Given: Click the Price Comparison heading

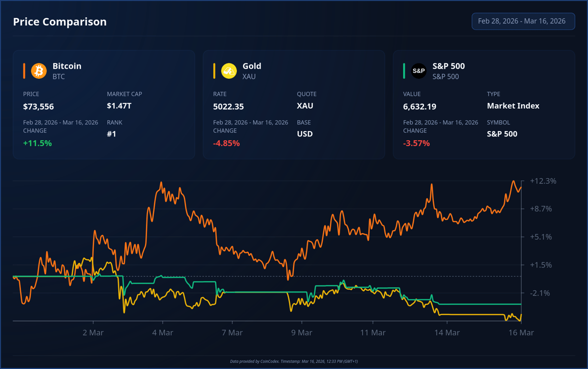Looking at the screenshot, I should click(x=60, y=22).
